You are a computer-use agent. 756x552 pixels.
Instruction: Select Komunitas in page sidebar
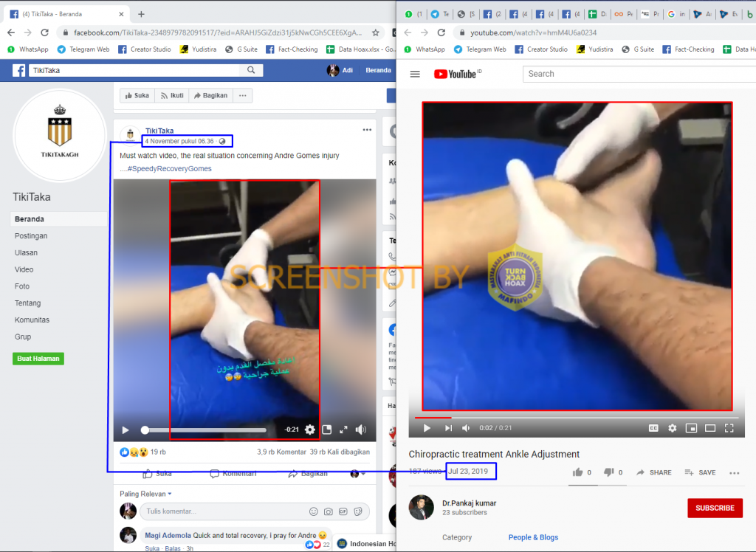[32, 320]
